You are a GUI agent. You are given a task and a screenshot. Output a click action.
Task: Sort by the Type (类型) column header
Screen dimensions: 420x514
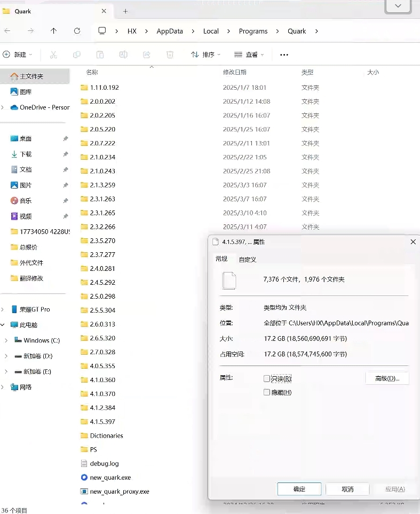point(307,72)
